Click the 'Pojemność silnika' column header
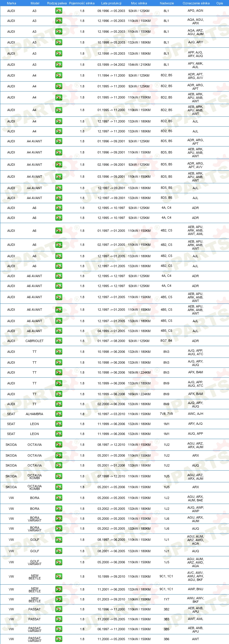The image size is (229, 644). click(x=82, y=3)
